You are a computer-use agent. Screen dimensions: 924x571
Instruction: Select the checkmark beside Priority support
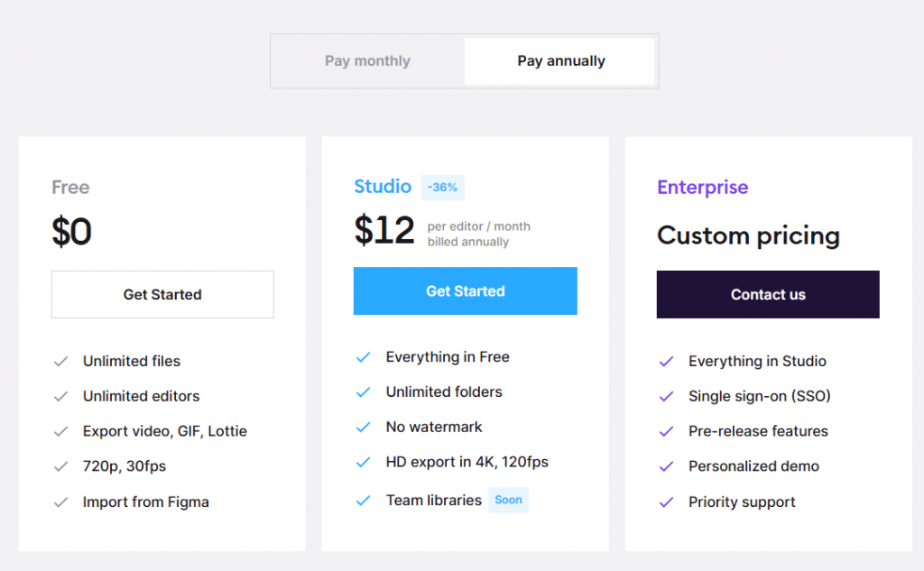coord(666,502)
